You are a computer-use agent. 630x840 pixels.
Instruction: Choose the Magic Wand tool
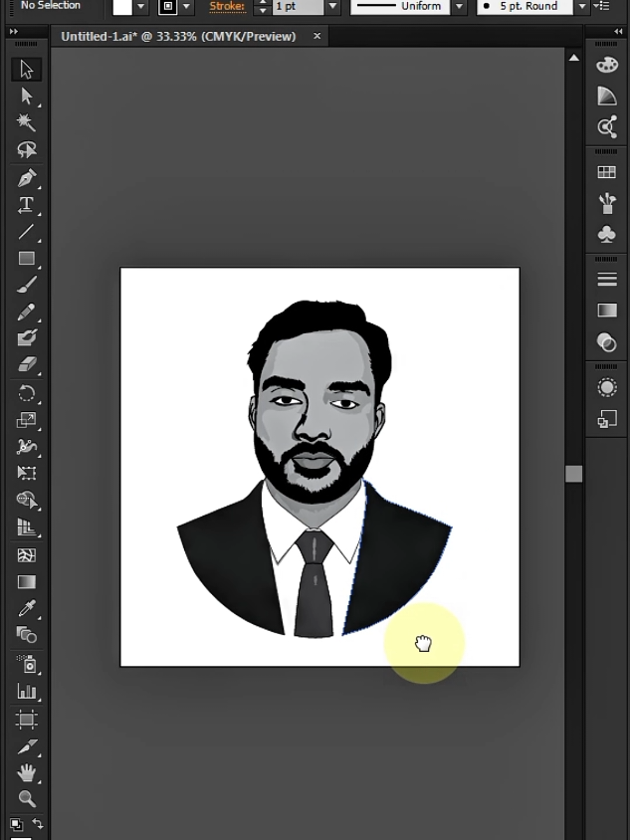tap(26, 122)
